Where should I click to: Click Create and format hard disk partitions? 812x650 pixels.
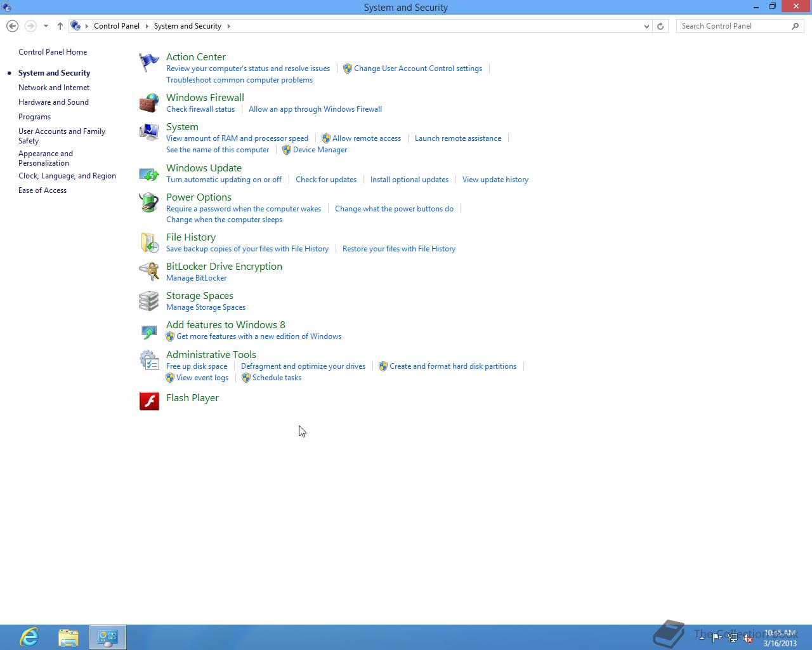click(x=453, y=366)
